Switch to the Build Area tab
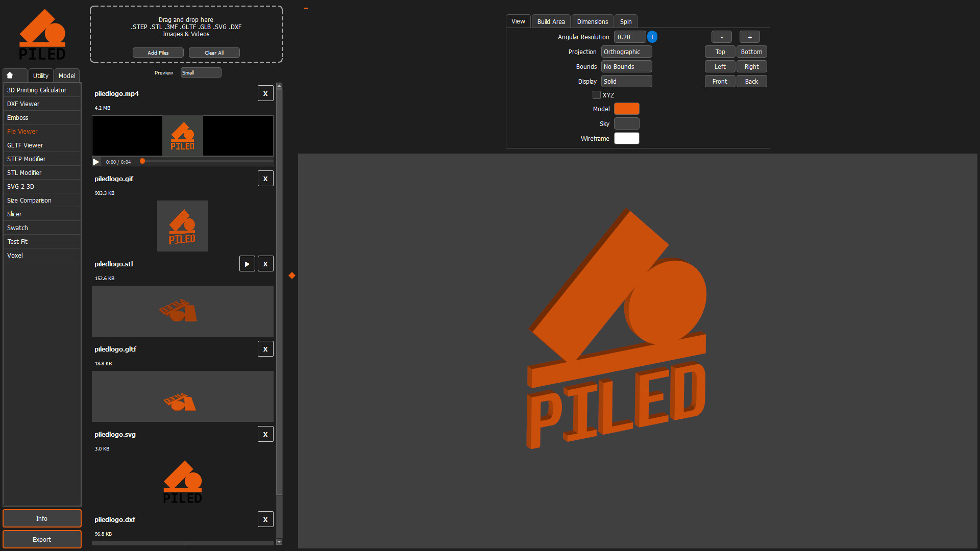Viewport: 980px width, 551px height. (x=551, y=21)
